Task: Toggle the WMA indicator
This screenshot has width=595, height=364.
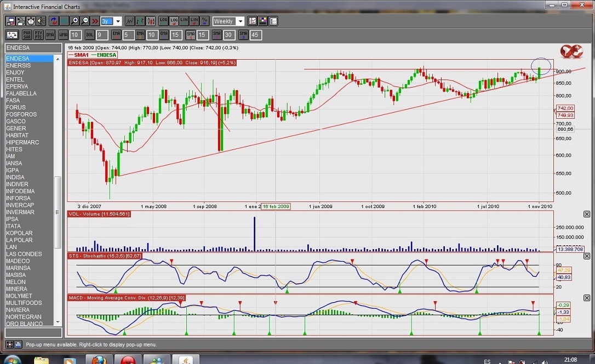Action: (64, 35)
